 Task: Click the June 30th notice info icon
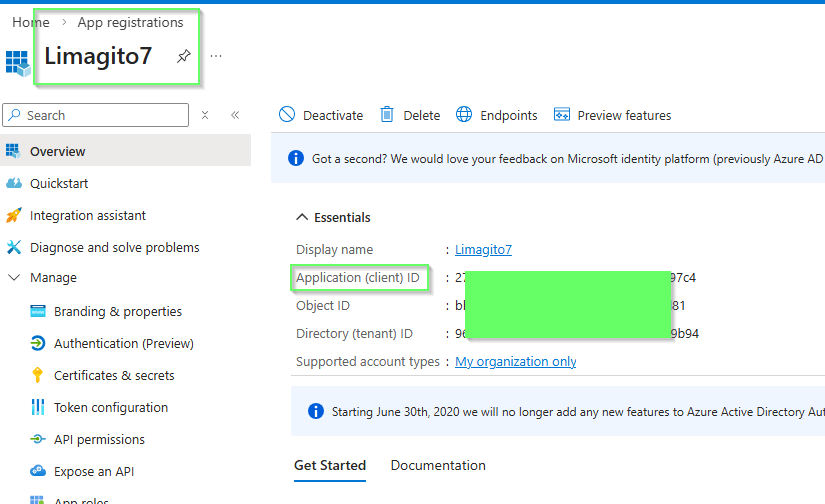point(316,411)
